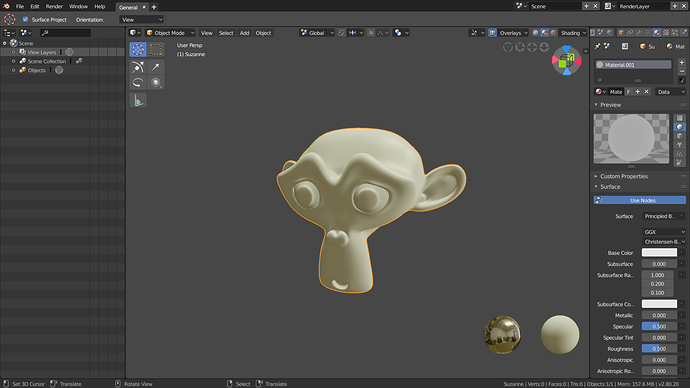Click the move-view crosshair viewport icon

(x=532, y=47)
